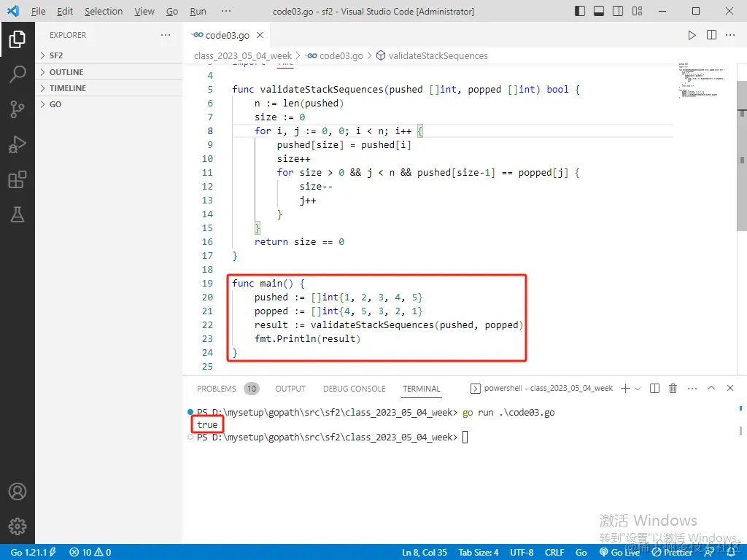Open the View menu
The width and height of the screenshot is (747, 560).
click(x=144, y=11)
